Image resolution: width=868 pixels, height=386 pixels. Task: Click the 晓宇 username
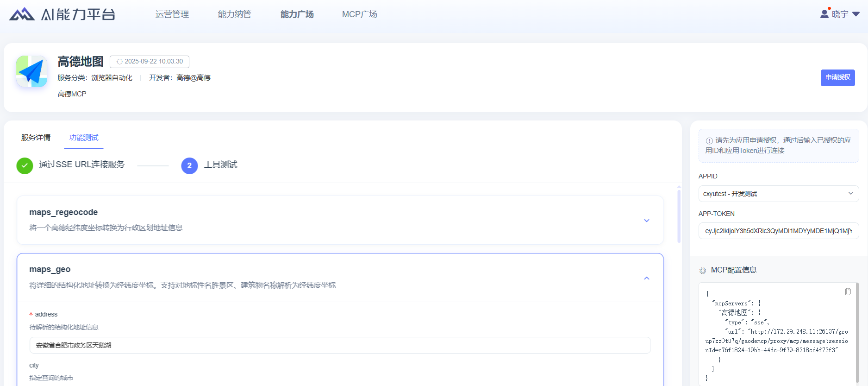point(840,14)
